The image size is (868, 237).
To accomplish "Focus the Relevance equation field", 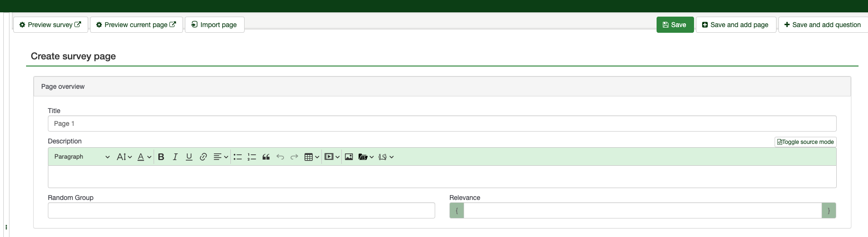I will (642, 210).
